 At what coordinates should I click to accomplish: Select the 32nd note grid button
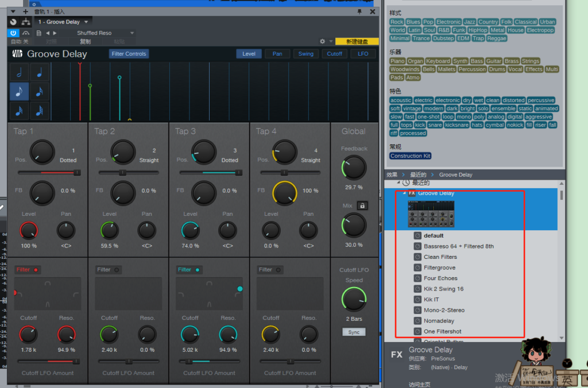click(x=19, y=111)
